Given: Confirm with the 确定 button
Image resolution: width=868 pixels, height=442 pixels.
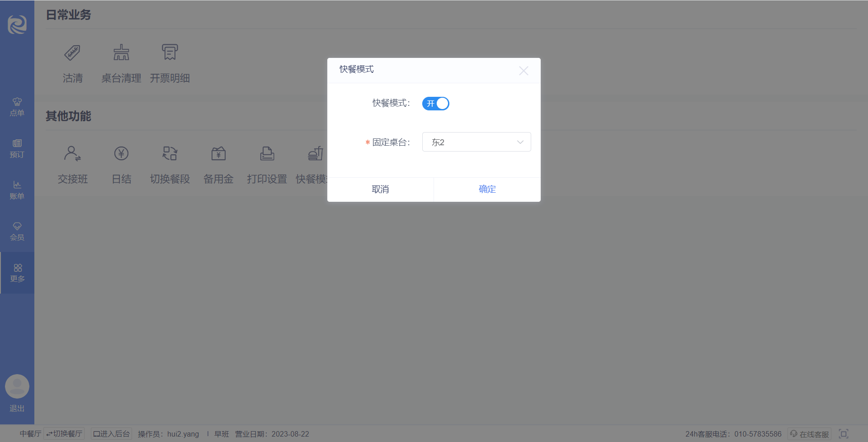Looking at the screenshot, I should [487, 189].
